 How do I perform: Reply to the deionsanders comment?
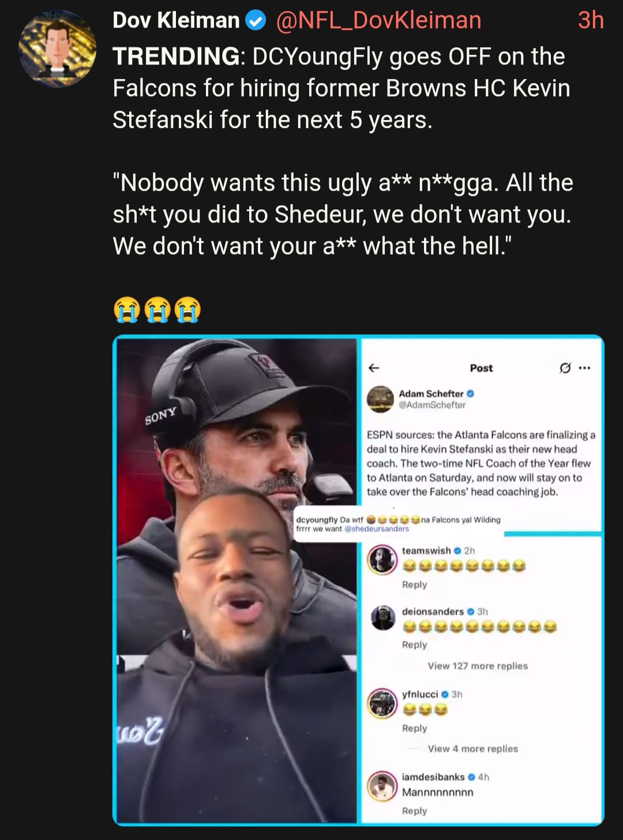(x=414, y=645)
